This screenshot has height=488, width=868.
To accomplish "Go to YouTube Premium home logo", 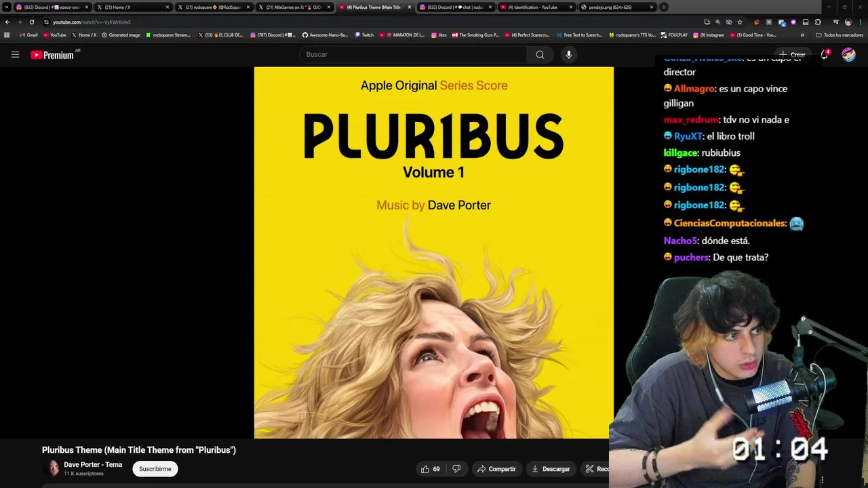I will click(x=52, y=55).
